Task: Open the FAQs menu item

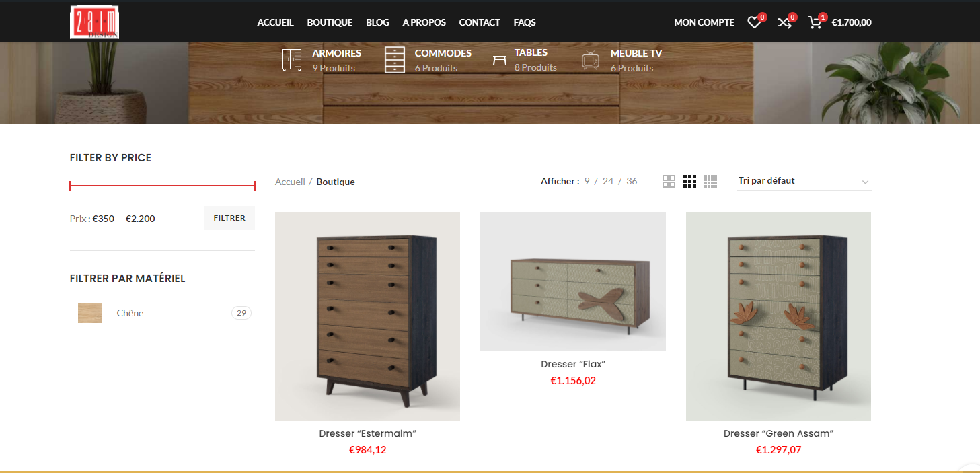Action: click(x=525, y=22)
